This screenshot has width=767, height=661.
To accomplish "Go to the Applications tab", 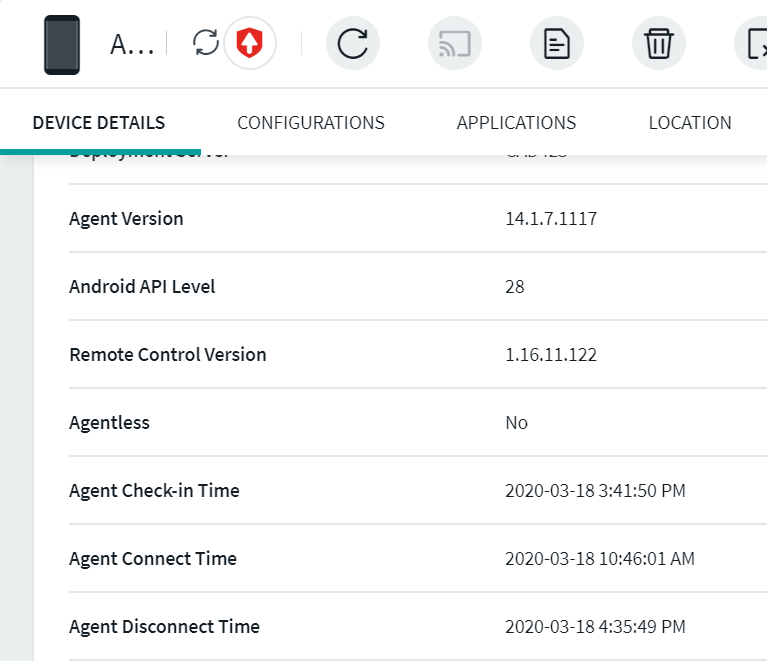I will 516,123.
